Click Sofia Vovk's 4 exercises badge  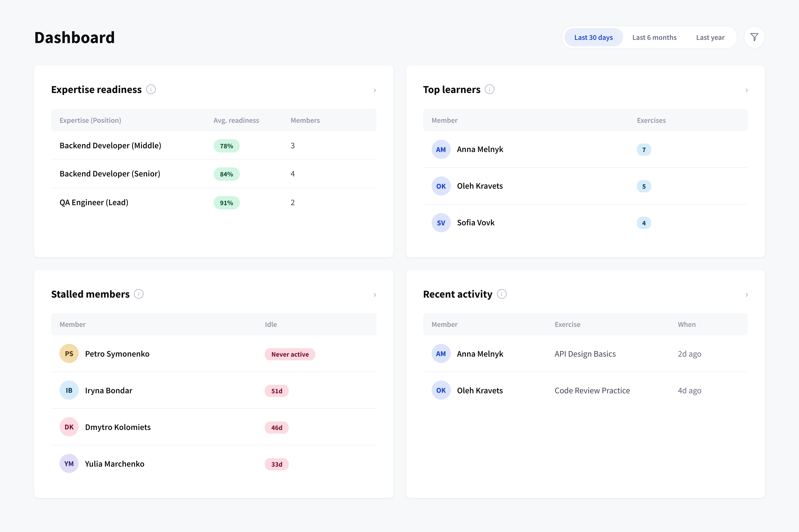[644, 223]
